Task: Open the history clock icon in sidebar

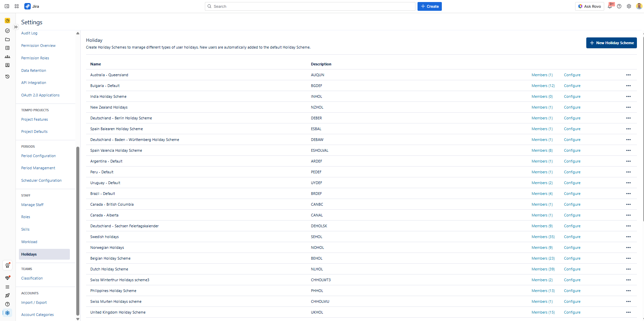Action: [7, 77]
